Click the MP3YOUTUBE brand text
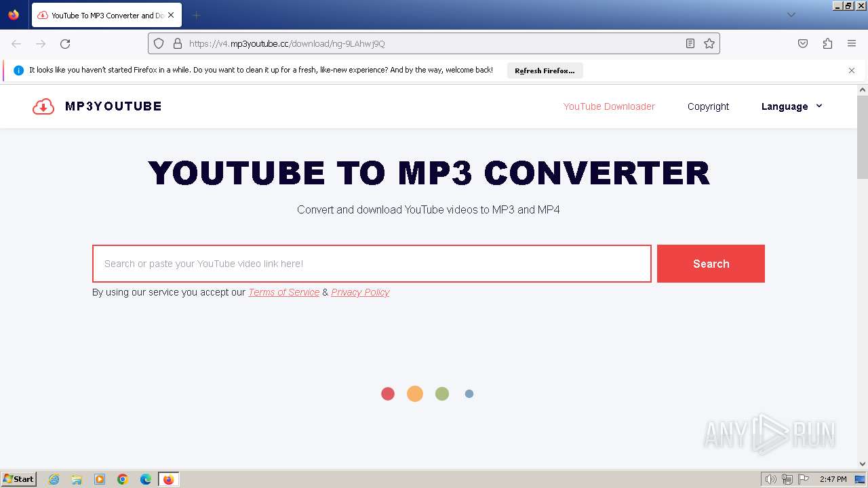Viewport: 868px width, 488px height. (x=113, y=106)
